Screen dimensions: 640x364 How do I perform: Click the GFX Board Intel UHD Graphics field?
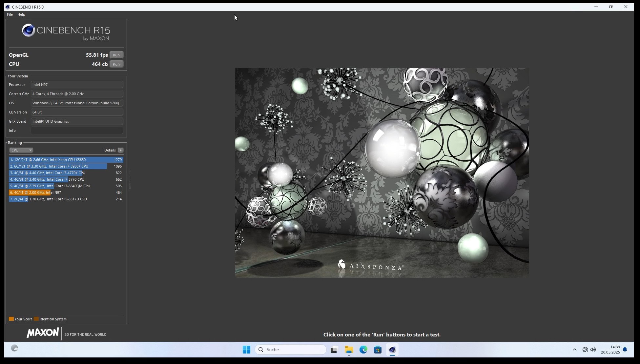tap(77, 121)
